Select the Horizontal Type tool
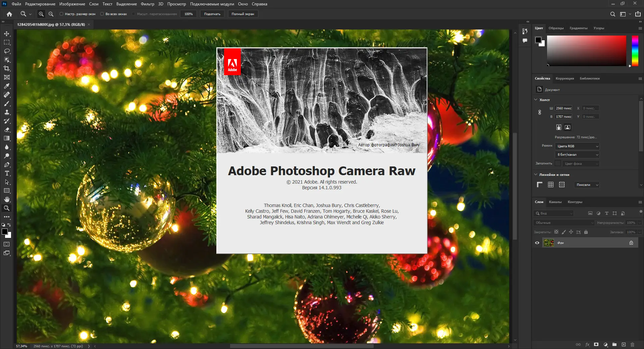The width and height of the screenshot is (644, 349). click(7, 173)
